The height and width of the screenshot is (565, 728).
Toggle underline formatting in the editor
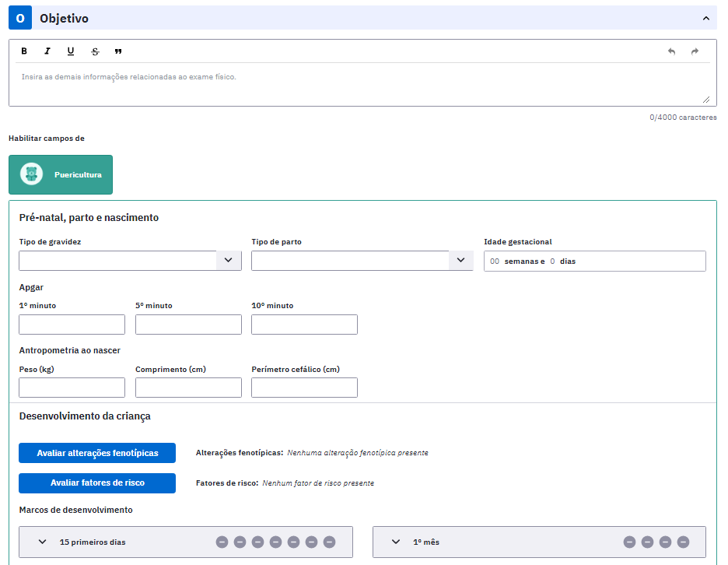[71, 51]
